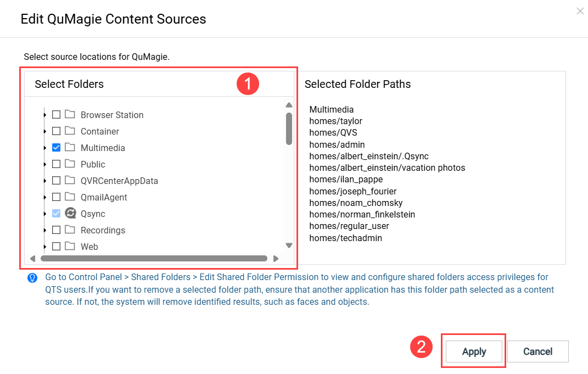
Task: Click the vertical scrollbar down arrow
Action: (x=289, y=245)
